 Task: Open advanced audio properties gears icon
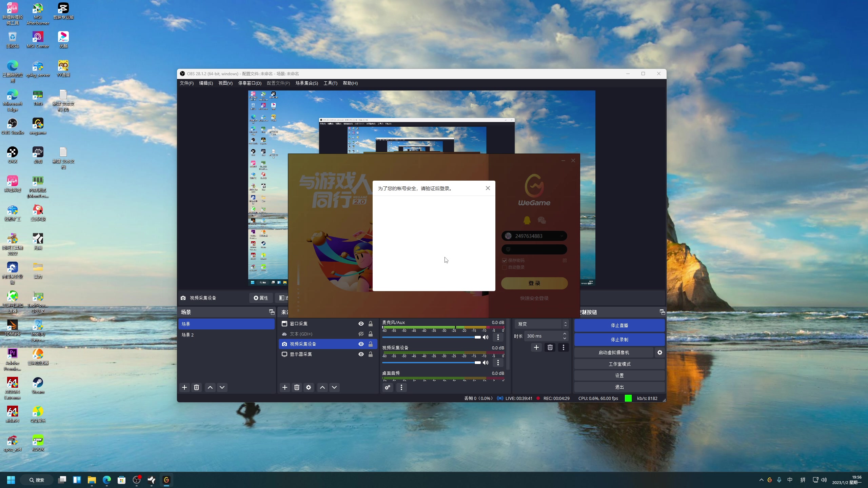[x=388, y=387]
